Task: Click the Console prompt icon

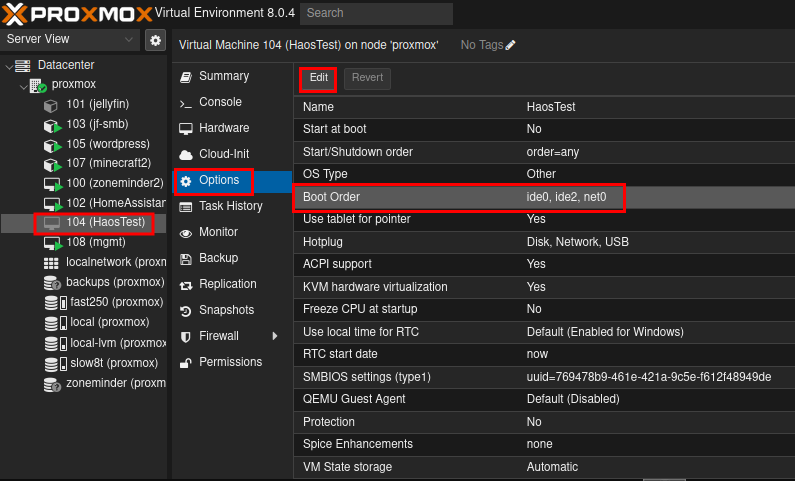Action: click(x=186, y=104)
